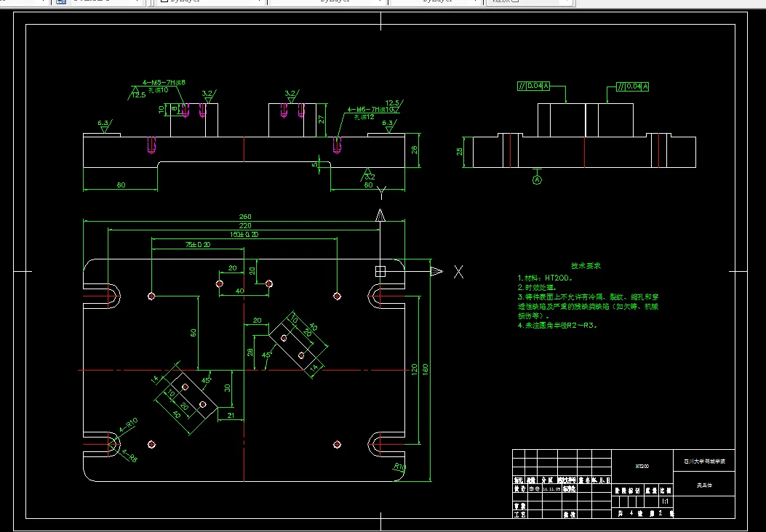Select the note line 1.材料: HT200
This screenshot has height=532, width=766.
click(545, 278)
